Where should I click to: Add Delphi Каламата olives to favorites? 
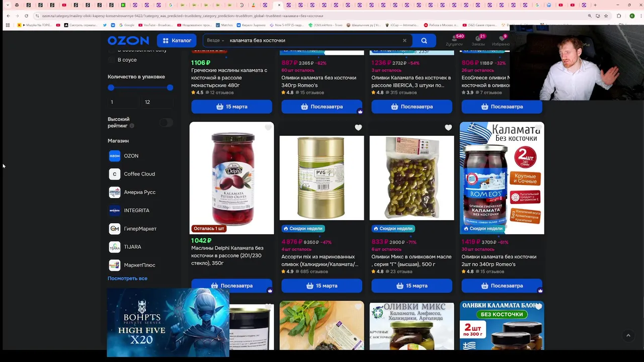pos(268,128)
